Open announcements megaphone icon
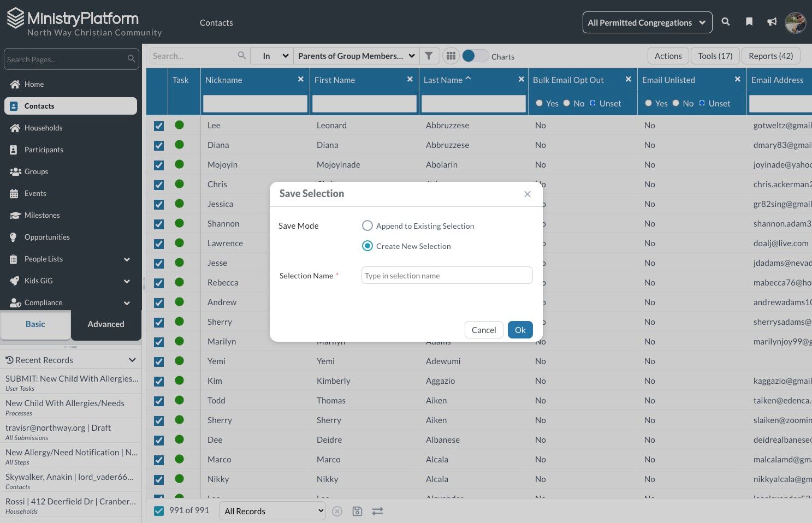812x523 pixels. (x=772, y=22)
